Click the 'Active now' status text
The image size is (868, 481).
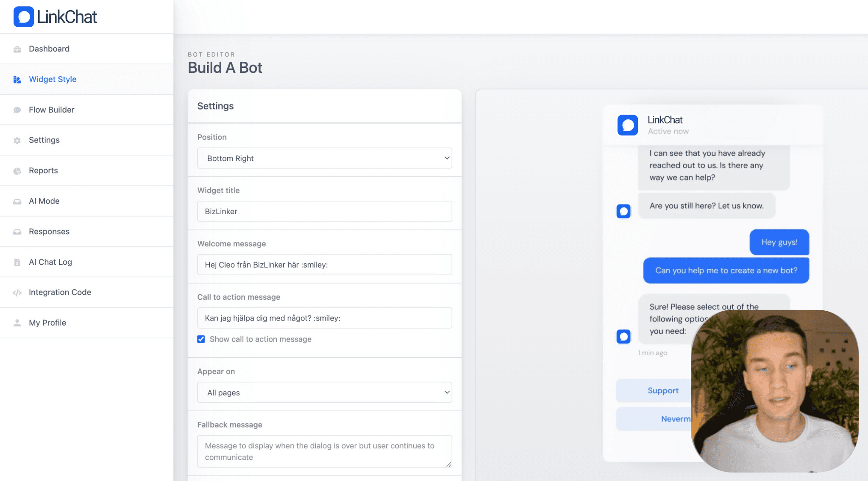[x=668, y=131]
